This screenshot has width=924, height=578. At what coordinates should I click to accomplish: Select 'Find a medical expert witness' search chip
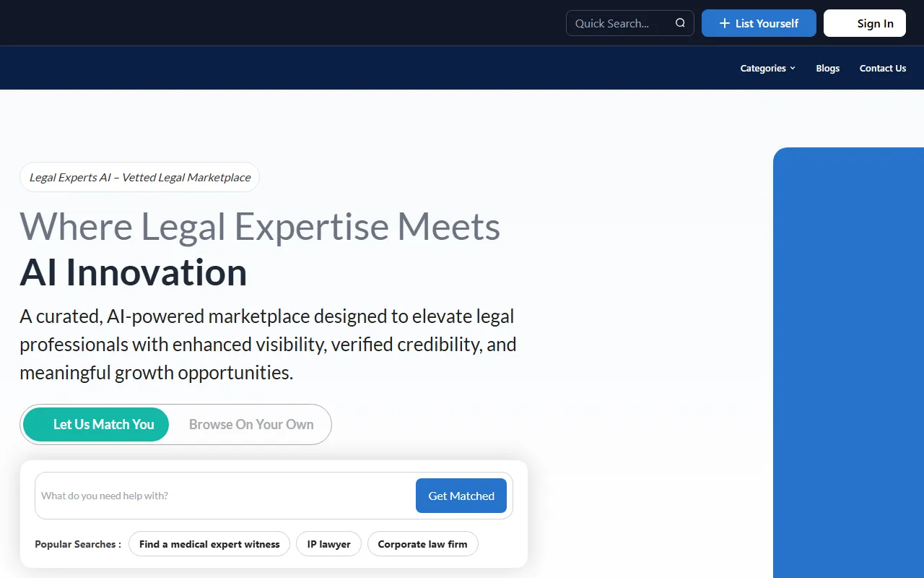(209, 544)
